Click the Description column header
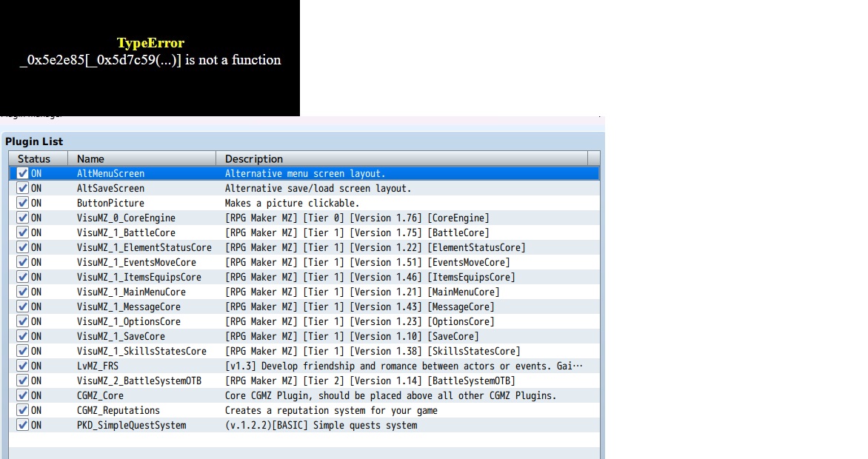868x459 pixels. click(401, 158)
